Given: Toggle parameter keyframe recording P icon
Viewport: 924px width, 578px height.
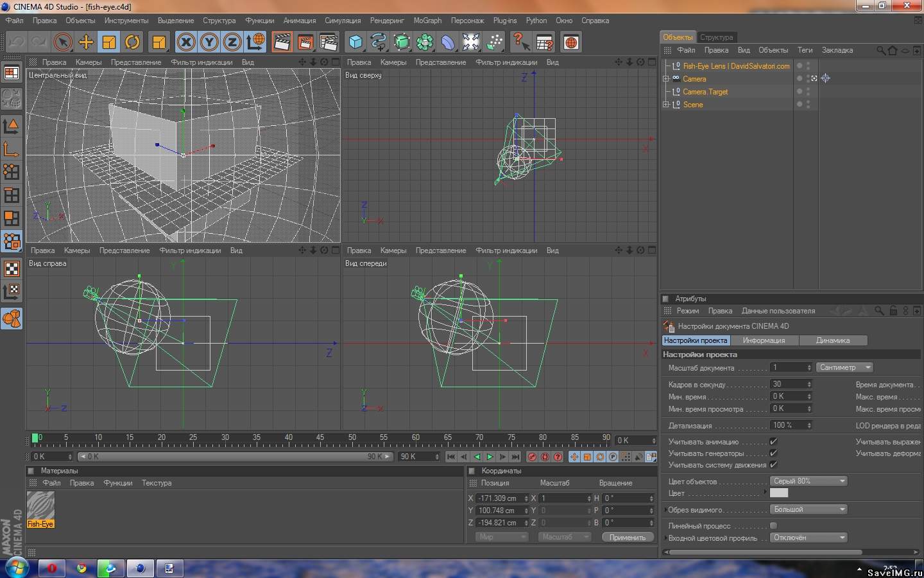Looking at the screenshot, I should [x=613, y=457].
